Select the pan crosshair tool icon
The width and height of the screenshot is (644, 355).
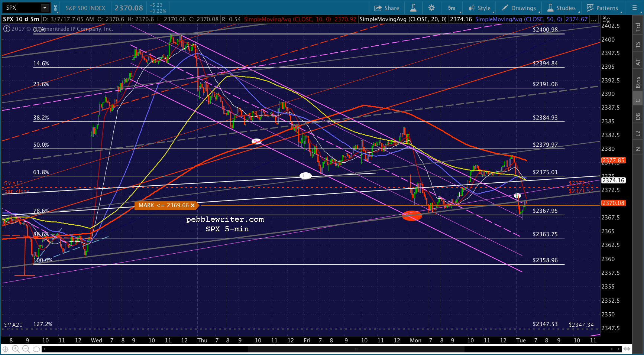pyautogui.click(x=6, y=349)
